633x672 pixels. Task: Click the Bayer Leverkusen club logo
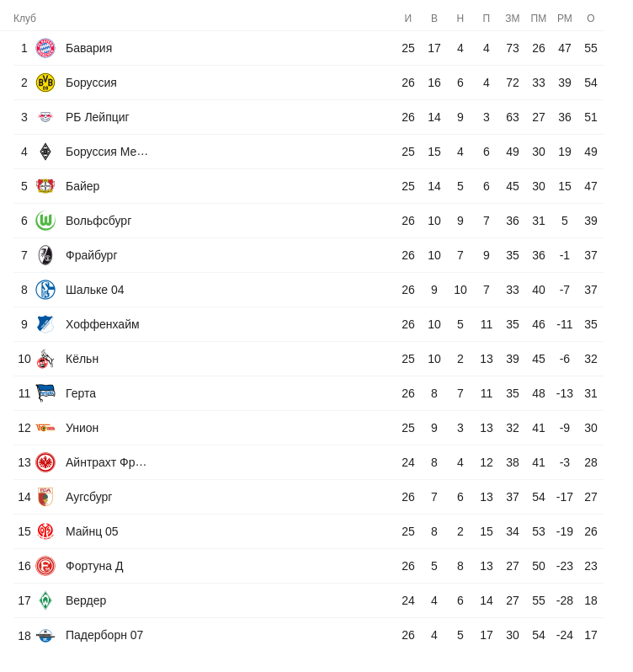tap(45, 186)
